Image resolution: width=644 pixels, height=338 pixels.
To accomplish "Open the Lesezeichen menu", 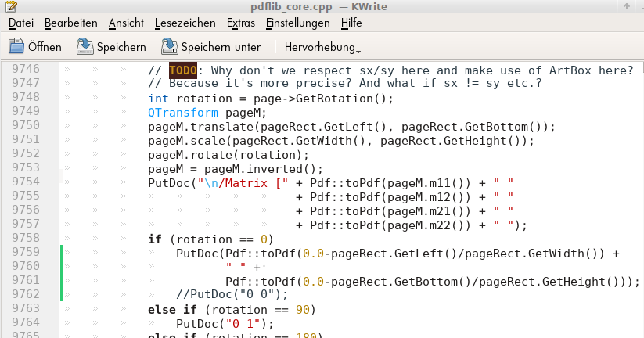I will (186, 23).
